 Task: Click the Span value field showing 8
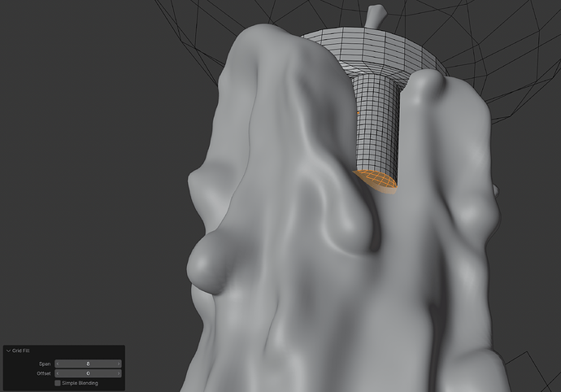[x=88, y=364]
